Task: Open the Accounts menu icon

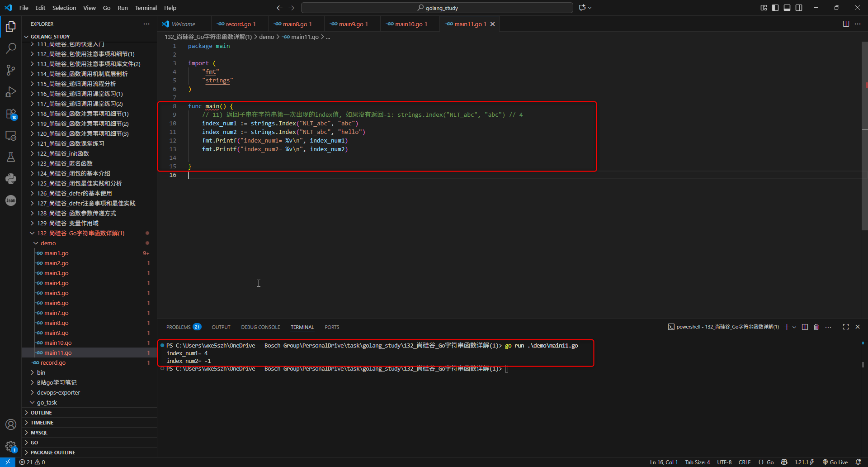Action: click(x=11, y=424)
